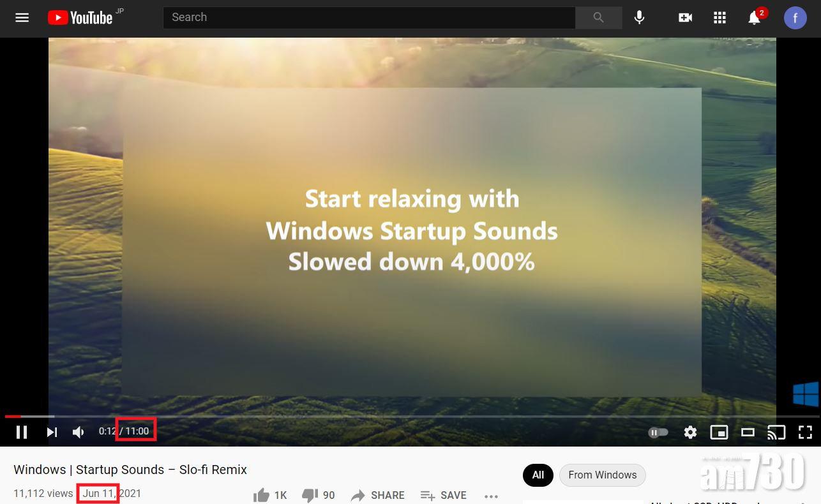Open the YouTube apps grid
The width and height of the screenshot is (821, 504).
pos(719,18)
